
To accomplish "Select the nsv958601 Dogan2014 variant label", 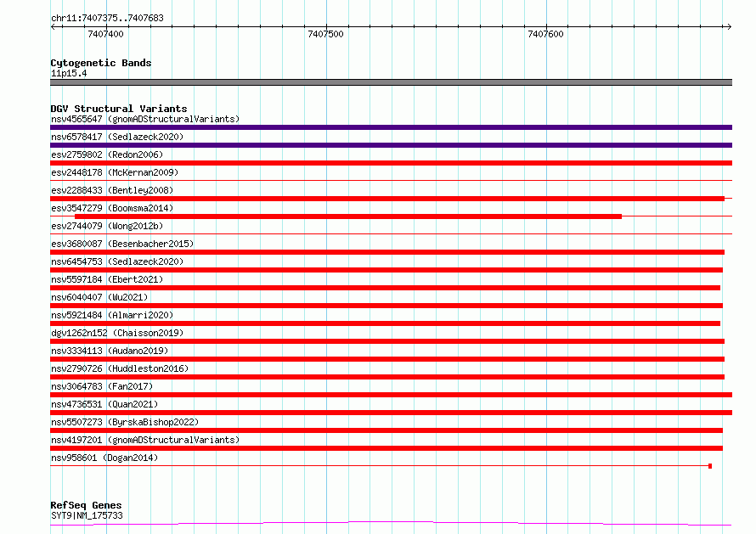I will [104, 458].
